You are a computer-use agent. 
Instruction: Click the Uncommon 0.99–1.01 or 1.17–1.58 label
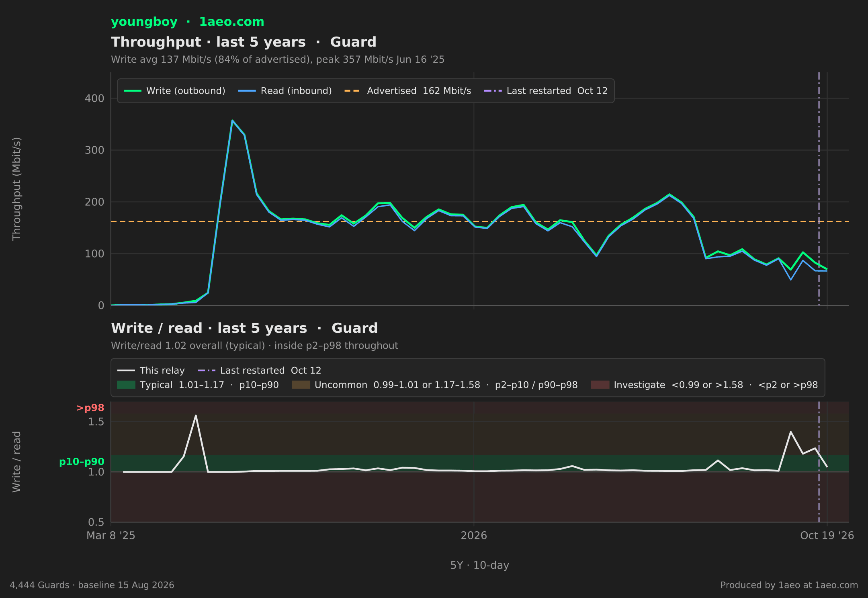pyautogui.click(x=446, y=385)
